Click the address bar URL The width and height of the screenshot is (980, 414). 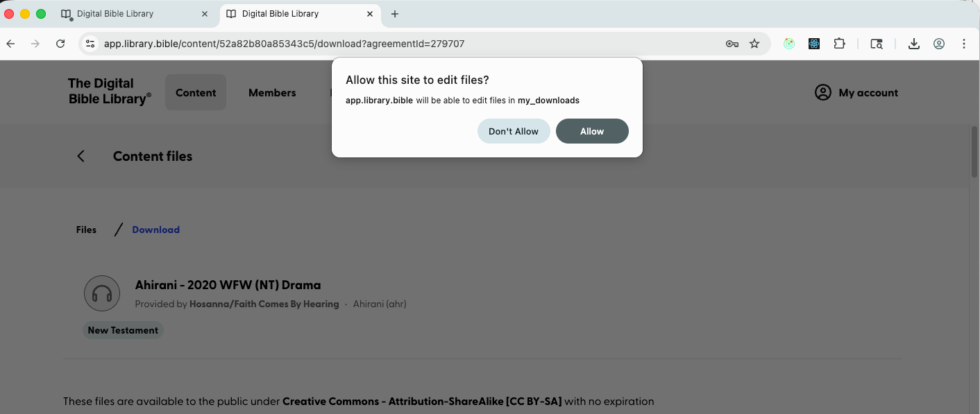point(284,44)
